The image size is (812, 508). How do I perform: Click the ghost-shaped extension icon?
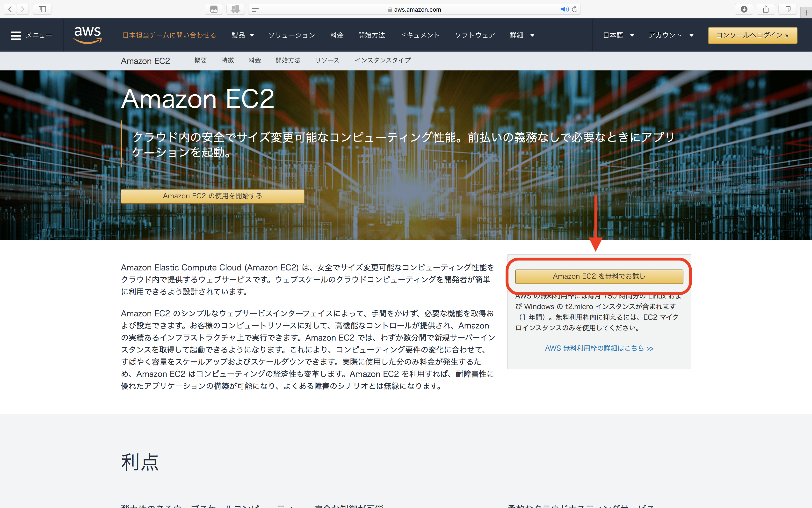(x=214, y=9)
